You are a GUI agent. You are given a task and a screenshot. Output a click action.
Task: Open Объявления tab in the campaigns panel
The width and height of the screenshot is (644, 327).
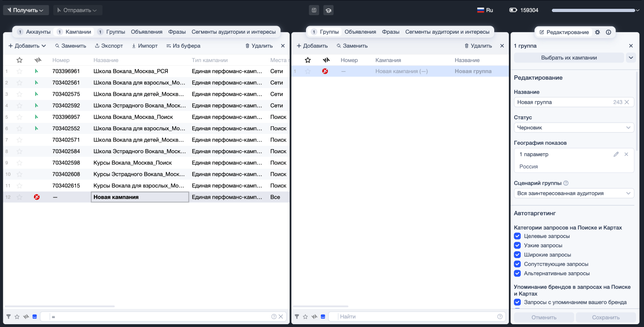(x=147, y=32)
